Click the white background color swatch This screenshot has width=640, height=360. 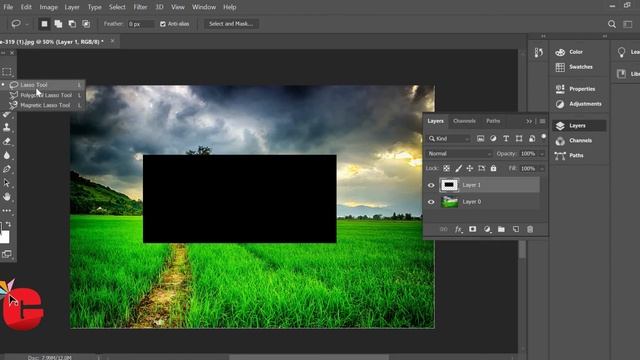point(4,237)
